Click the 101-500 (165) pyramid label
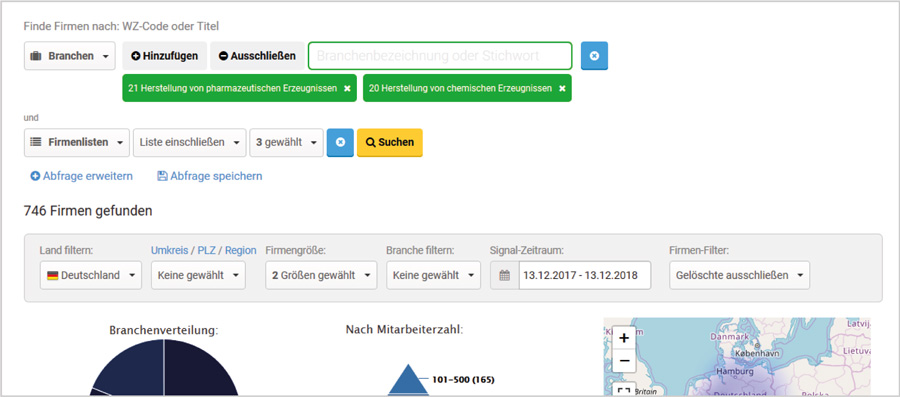900x397 pixels. 464,380
